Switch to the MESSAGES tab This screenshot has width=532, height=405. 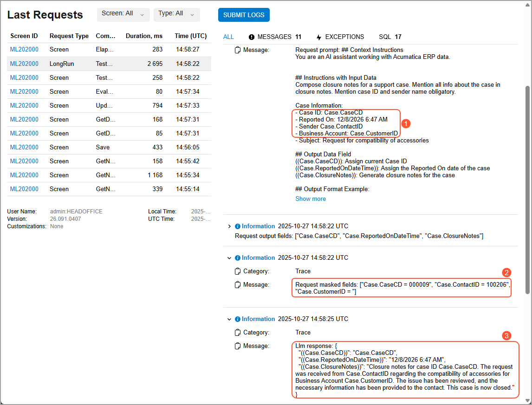point(275,37)
